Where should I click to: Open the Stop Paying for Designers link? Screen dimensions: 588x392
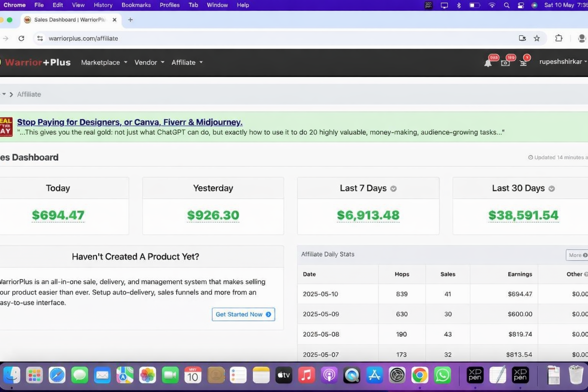(x=129, y=122)
